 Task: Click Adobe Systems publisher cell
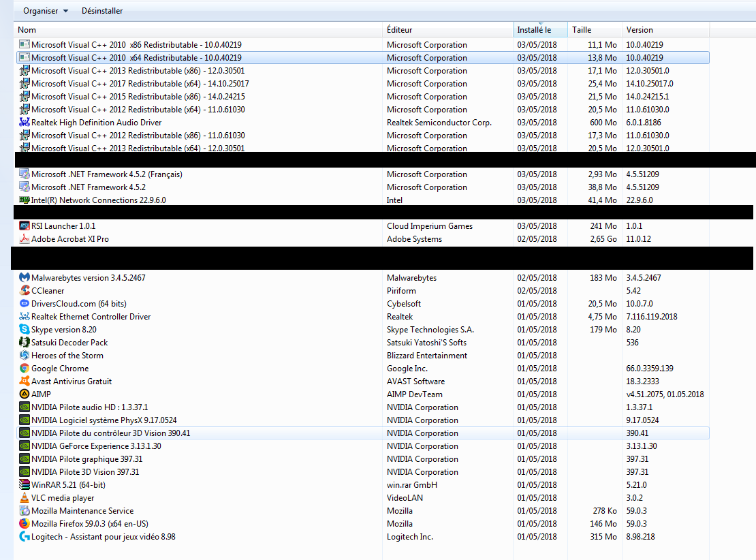(414, 238)
